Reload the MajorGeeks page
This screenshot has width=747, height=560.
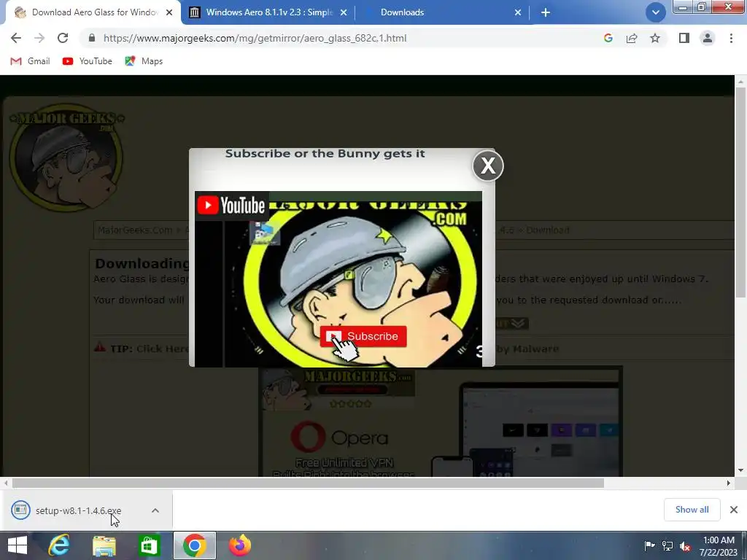pos(63,38)
